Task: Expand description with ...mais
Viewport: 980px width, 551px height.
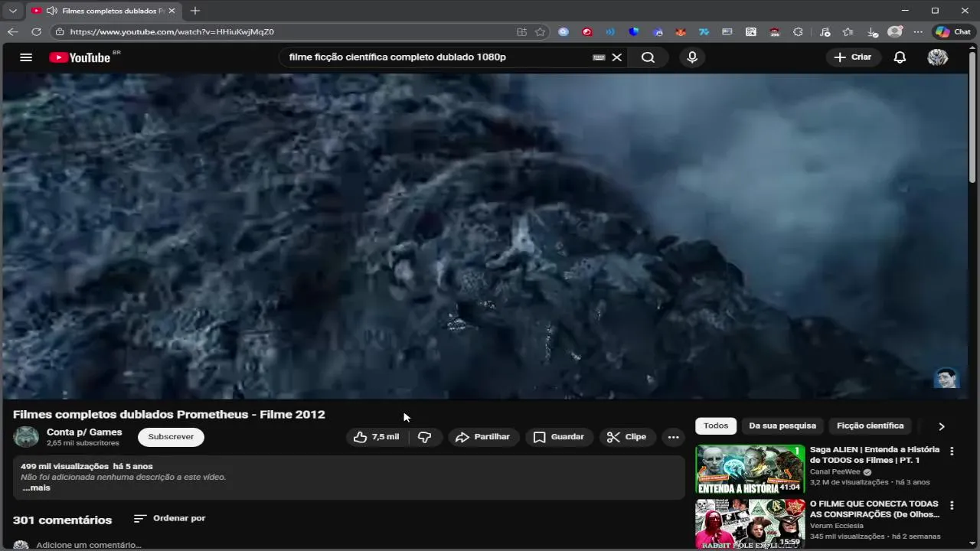Action: point(36,488)
